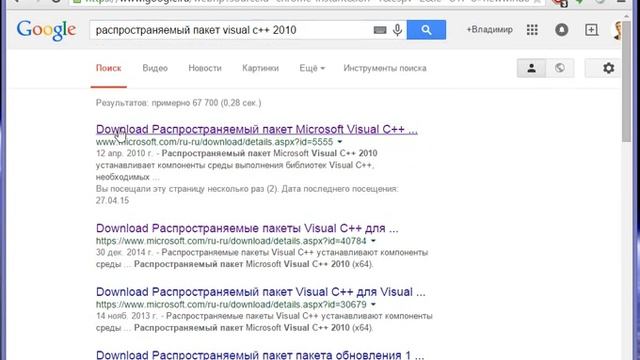This screenshot has width=640, height=360.
Task: Switch to global results globe toggle
Action: 560,68
